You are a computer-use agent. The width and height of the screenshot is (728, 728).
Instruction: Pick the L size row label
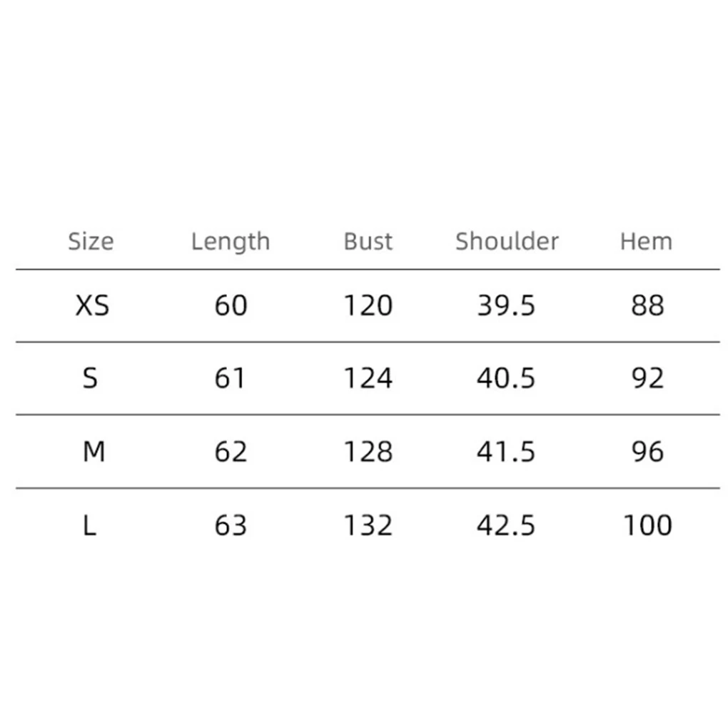point(89,526)
